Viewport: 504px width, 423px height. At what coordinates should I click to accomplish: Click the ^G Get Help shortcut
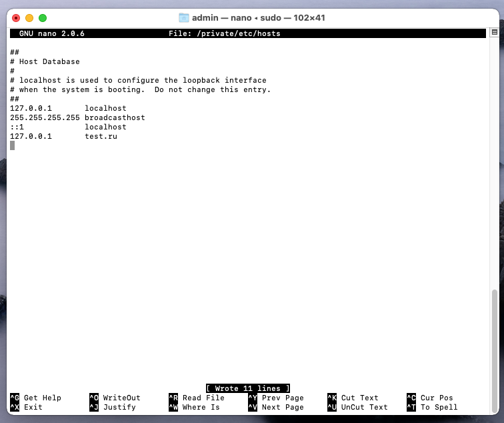(36, 398)
